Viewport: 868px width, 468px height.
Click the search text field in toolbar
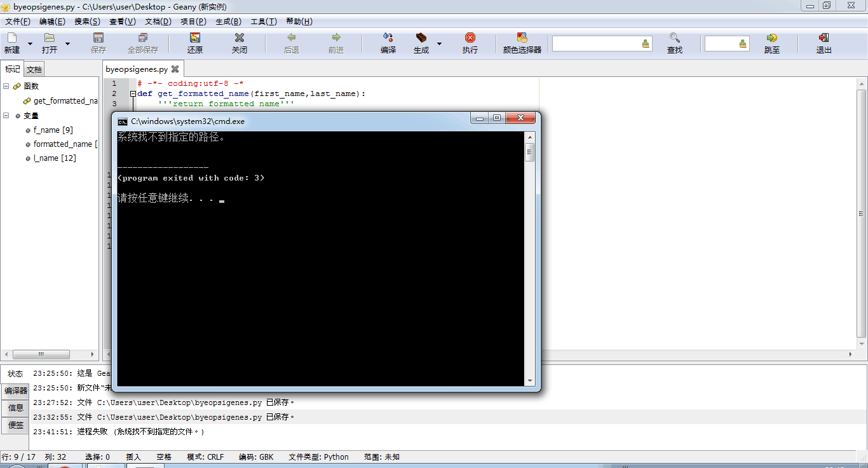[x=596, y=43]
